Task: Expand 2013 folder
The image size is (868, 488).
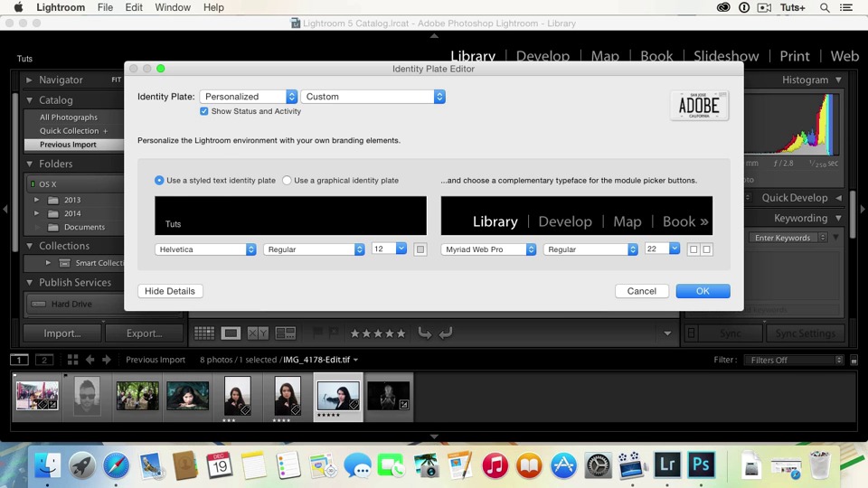Action: click(x=36, y=200)
